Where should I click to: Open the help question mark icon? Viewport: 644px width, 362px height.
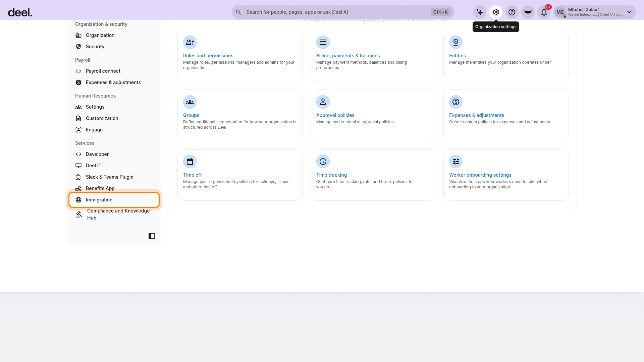coord(512,12)
